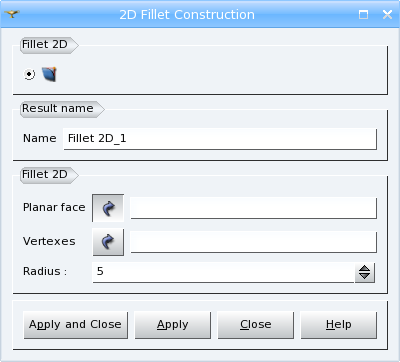Screen dimensions: 400x362
Task: Click the Radius value field showing 5
Action: [x=223, y=272]
